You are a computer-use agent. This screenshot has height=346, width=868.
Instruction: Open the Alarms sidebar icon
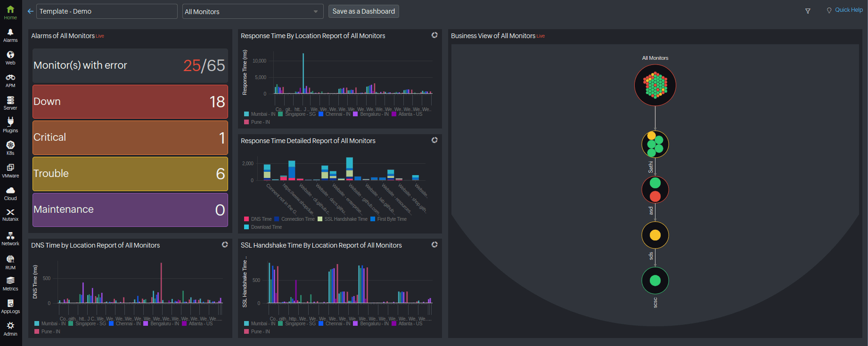point(10,35)
